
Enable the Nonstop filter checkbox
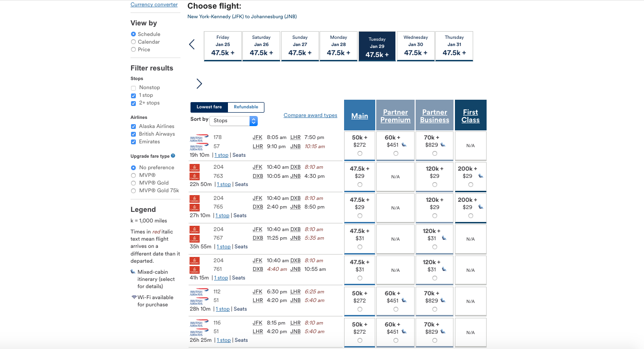(x=133, y=88)
